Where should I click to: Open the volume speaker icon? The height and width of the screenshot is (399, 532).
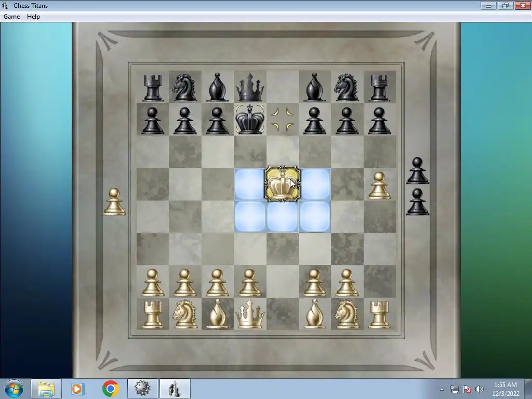(480, 389)
